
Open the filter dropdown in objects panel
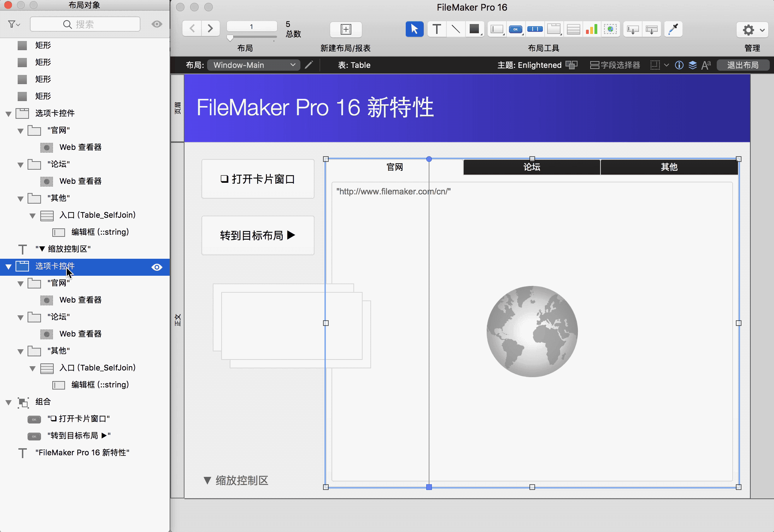14,24
